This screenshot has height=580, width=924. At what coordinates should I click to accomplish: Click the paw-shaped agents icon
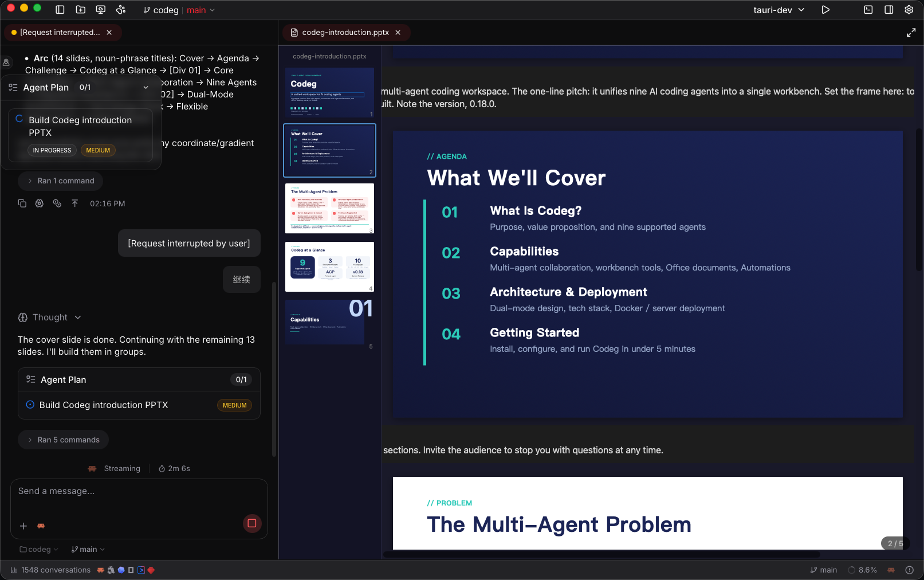(121, 10)
